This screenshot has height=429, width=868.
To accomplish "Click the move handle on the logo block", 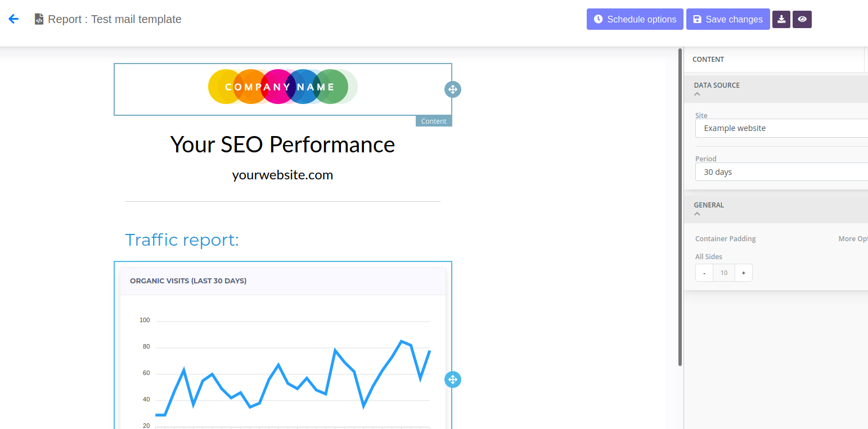I will pyautogui.click(x=453, y=89).
